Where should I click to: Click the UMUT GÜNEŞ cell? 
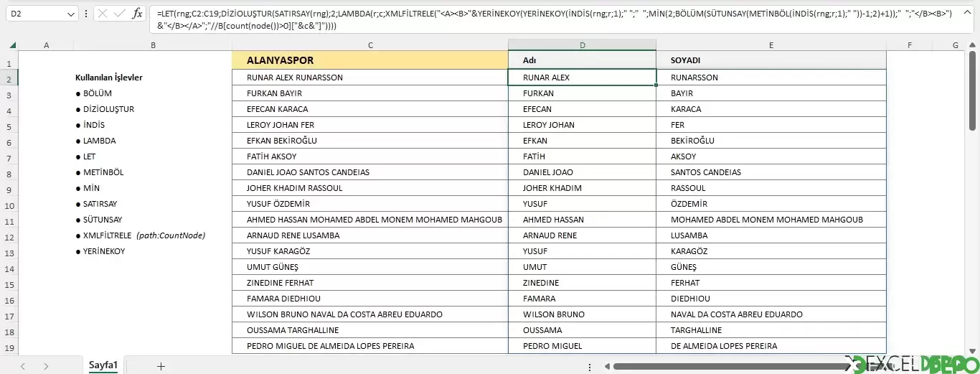click(370, 267)
